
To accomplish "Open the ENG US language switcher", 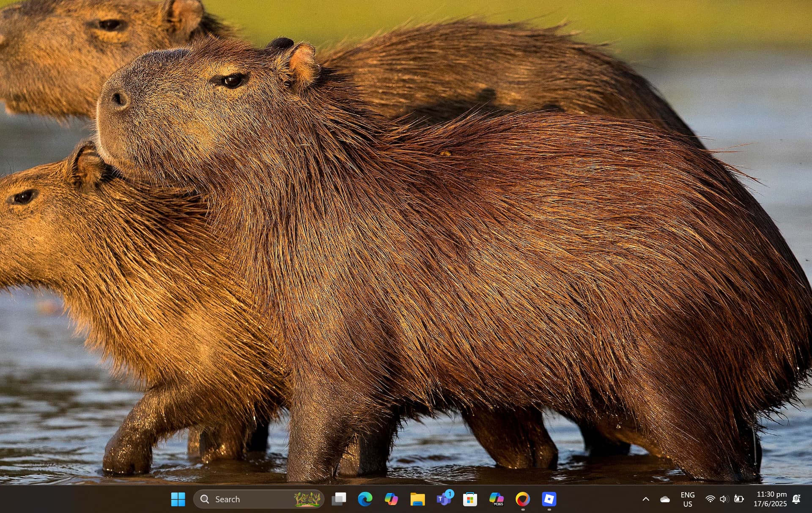I will (688, 499).
